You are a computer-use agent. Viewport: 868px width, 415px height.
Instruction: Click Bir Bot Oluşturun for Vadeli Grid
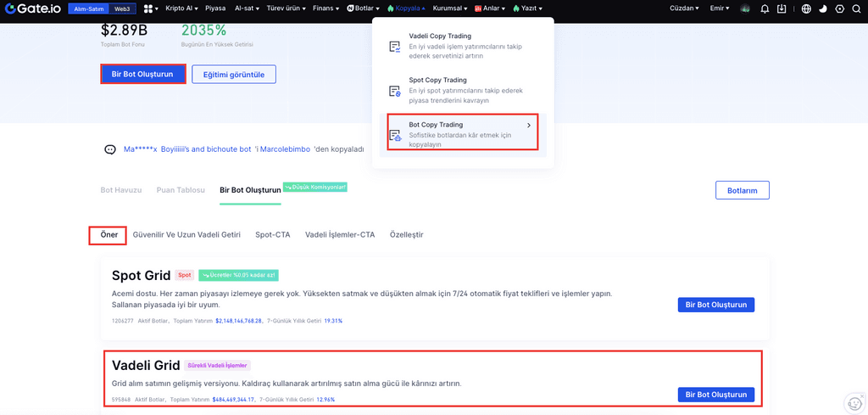tap(715, 395)
